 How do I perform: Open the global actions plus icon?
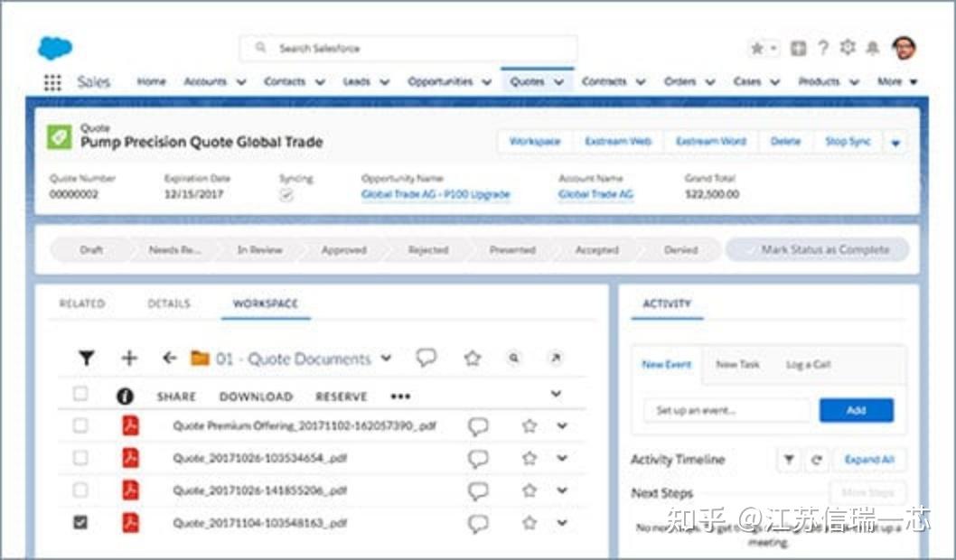pos(798,48)
